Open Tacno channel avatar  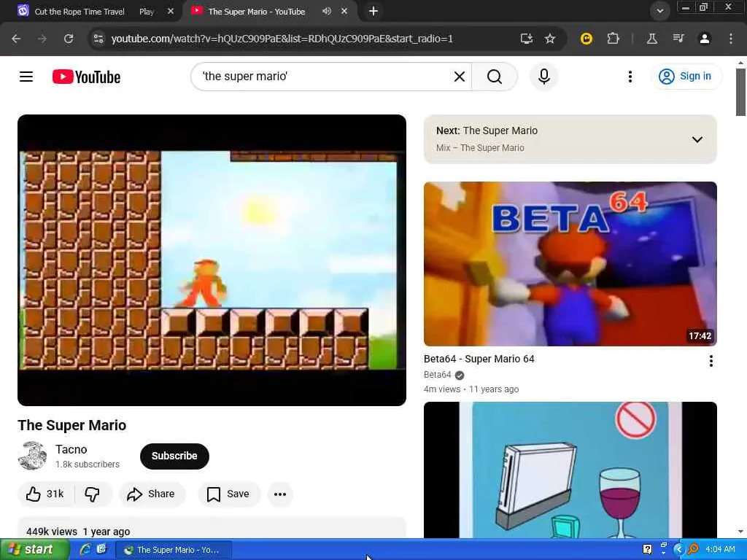[32, 456]
